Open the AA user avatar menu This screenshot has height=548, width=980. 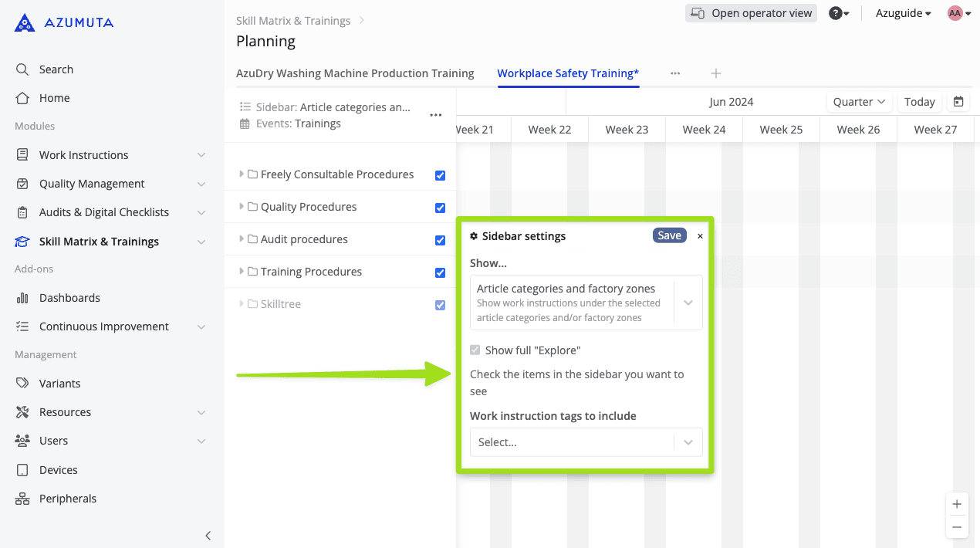click(959, 13)
